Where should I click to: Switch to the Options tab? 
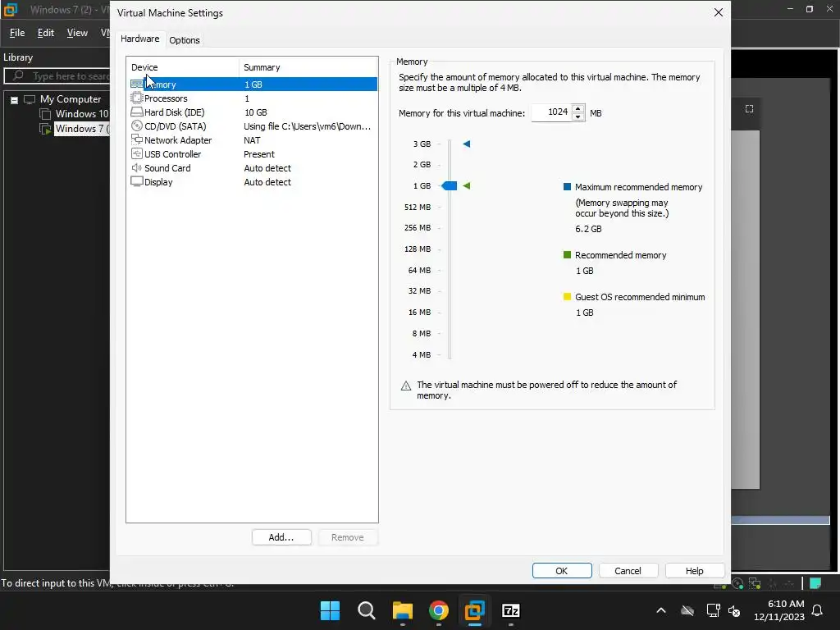(x=185, y=40)
